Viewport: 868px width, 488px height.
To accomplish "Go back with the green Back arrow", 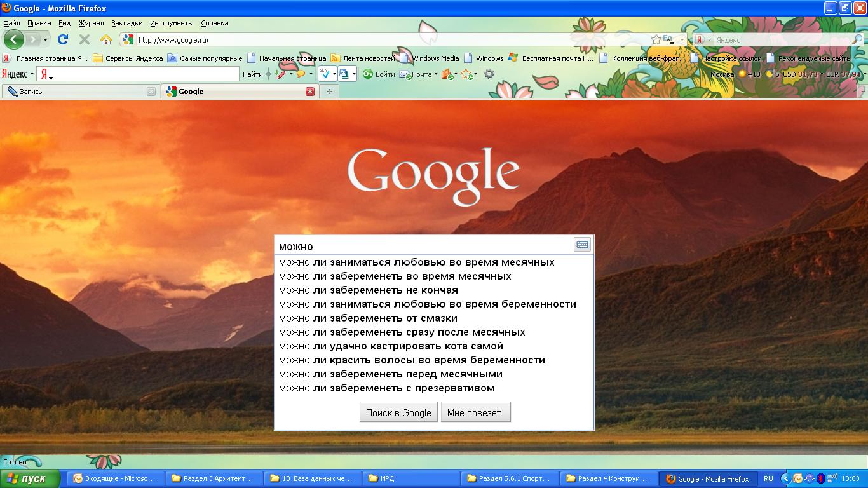I will (13, 39).
